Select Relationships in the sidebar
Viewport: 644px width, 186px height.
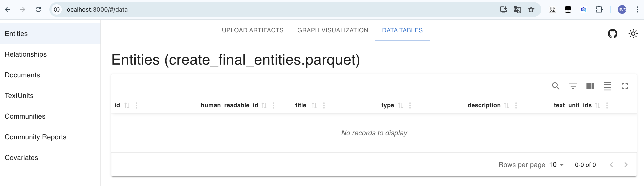[x=26, y=54]
